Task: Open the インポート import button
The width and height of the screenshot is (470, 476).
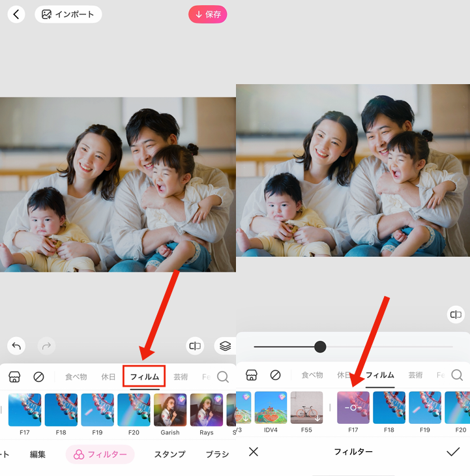Action: coord(68,14)
